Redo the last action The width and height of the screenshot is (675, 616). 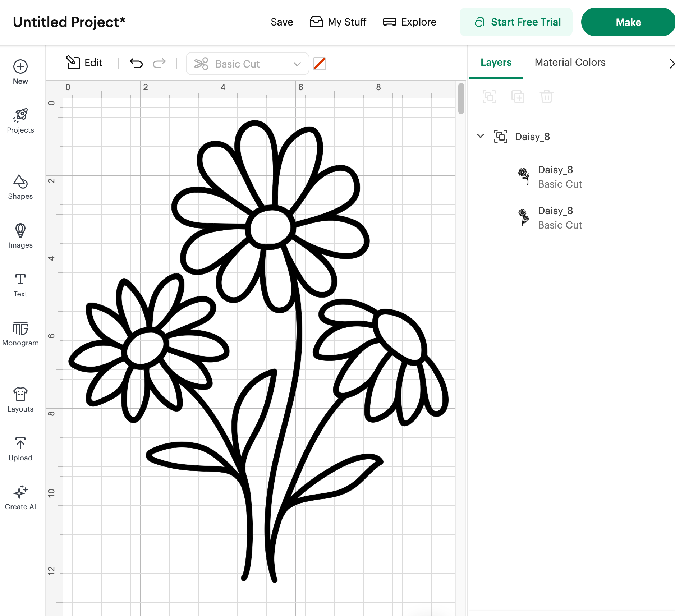point(159,64)
